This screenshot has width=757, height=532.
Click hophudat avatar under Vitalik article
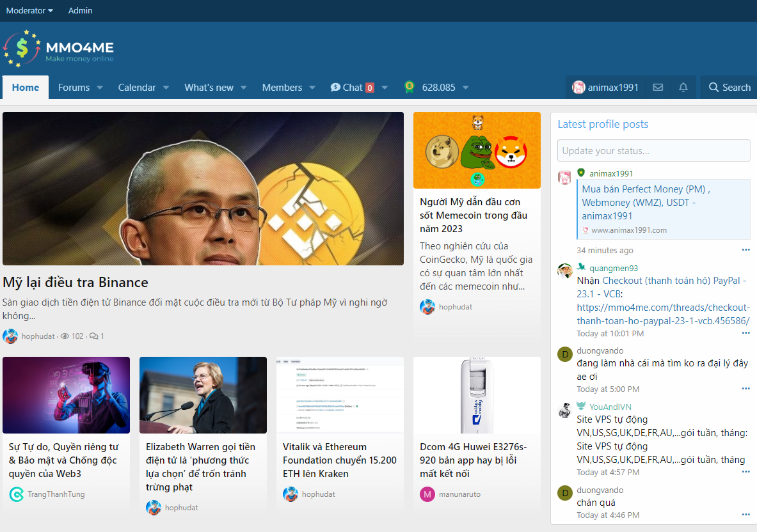290,494
